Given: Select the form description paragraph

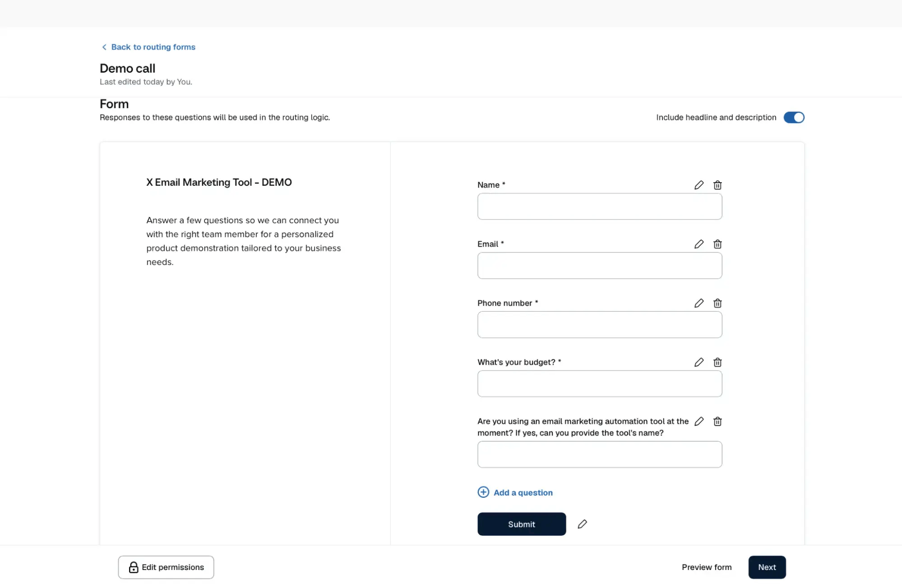Looking at the screenshot, I should 244,241.
